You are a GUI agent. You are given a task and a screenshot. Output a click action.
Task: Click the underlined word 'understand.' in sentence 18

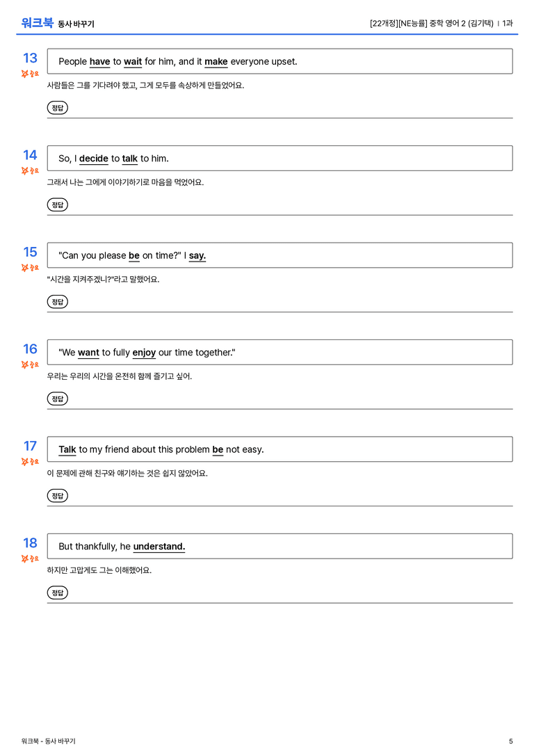click(x=159, y=547)
